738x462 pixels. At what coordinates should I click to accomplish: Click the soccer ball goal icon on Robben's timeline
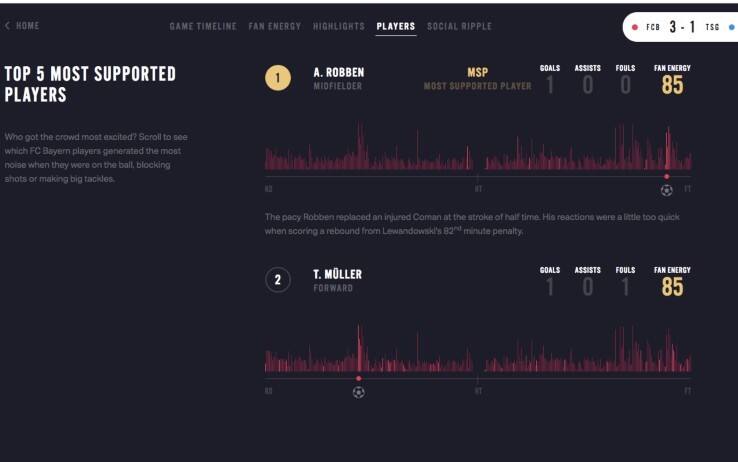[x=667, y=190]
